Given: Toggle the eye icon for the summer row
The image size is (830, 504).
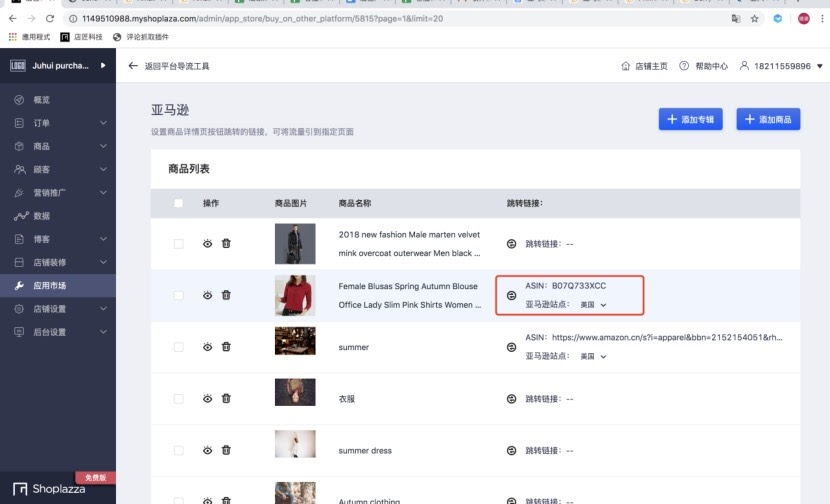Looking at the screenshot, I should pos(208,347).
